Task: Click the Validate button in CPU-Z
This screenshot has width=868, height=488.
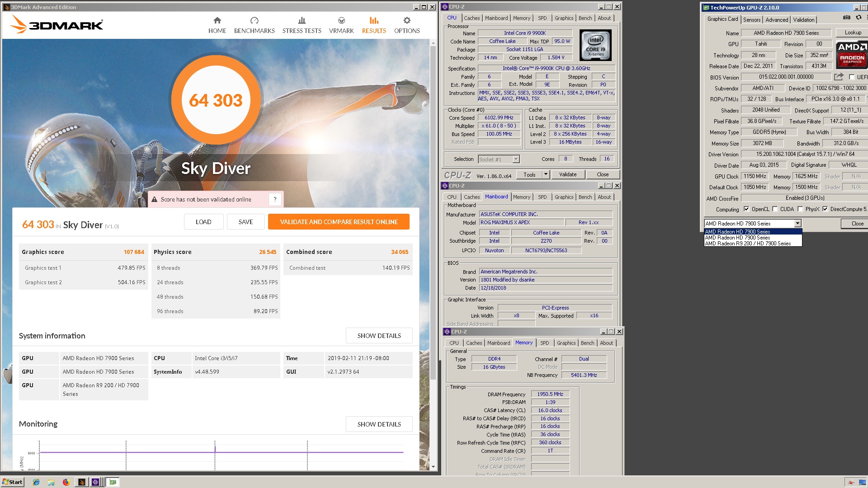Action: click(x=567, y=174)
